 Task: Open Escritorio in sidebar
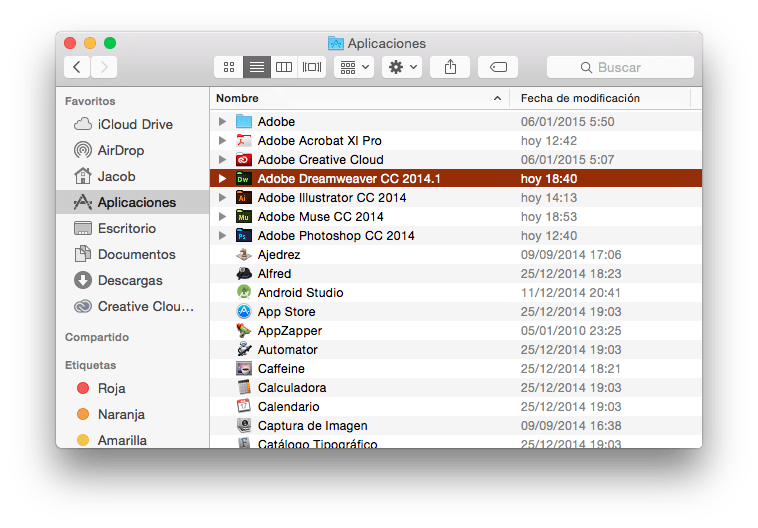(x=133, y=228)
